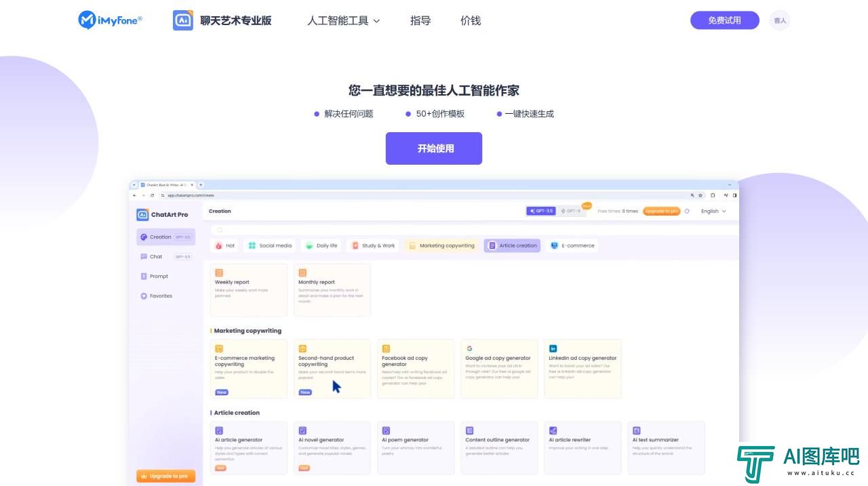Image resolution: width=868 pixels, height=486 pixels.
Task: Select the Article creation category tab
Action: click(512, 246)
